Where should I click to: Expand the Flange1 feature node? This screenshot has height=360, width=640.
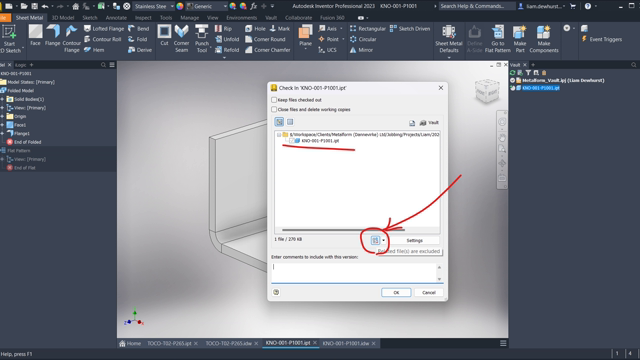point(2,133)
